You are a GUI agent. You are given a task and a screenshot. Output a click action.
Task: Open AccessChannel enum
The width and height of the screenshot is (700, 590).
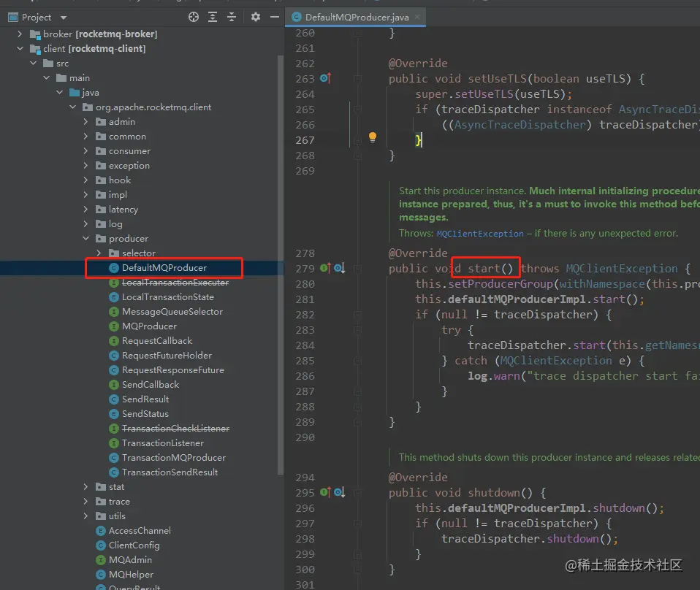click(134, 531)
